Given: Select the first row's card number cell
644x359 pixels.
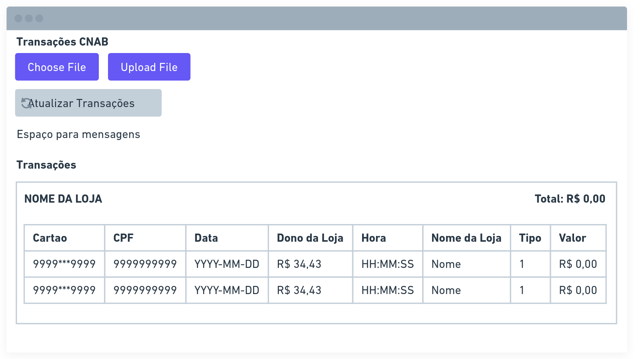Looking at the screenshot, I should (x=64, y=264).
